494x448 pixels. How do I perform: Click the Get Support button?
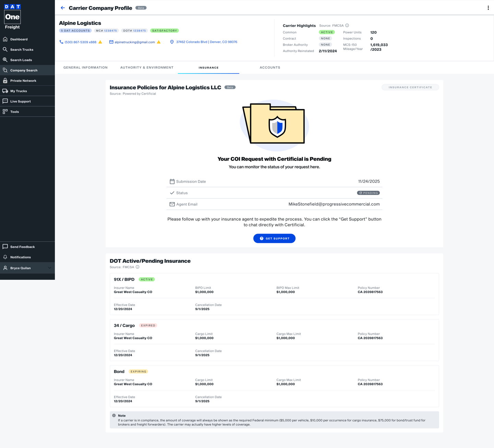click(274, 238)
